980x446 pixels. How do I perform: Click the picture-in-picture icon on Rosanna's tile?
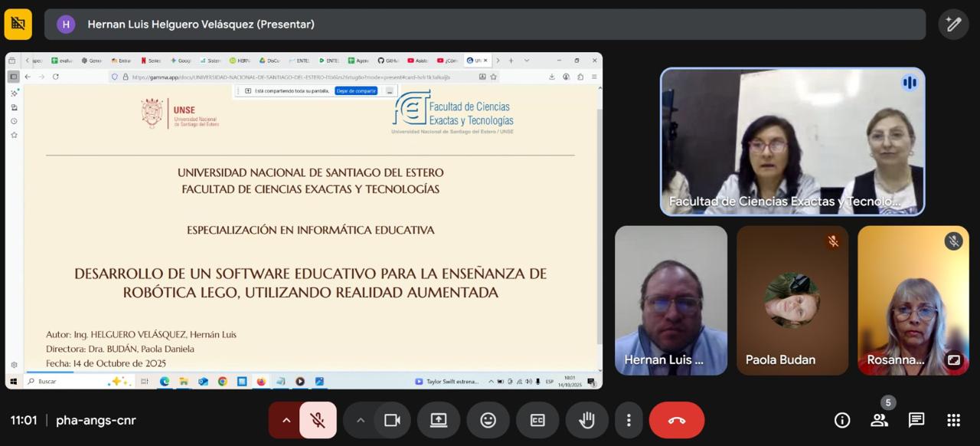coord(953,359)
